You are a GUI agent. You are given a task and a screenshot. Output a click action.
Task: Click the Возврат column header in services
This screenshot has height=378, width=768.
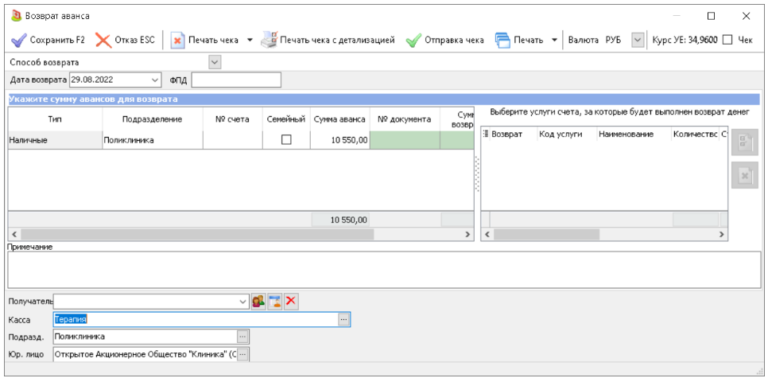(x=513, y=134)
